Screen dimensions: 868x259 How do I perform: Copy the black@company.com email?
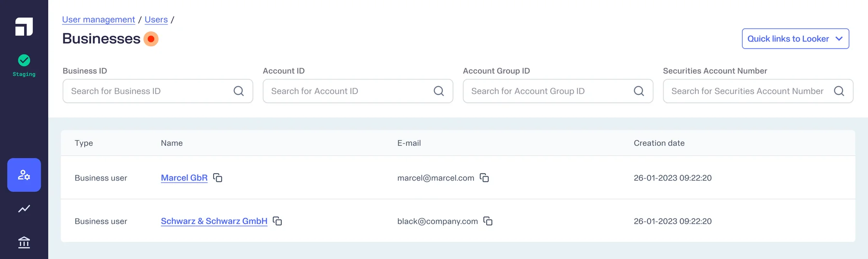coord(488,221)
